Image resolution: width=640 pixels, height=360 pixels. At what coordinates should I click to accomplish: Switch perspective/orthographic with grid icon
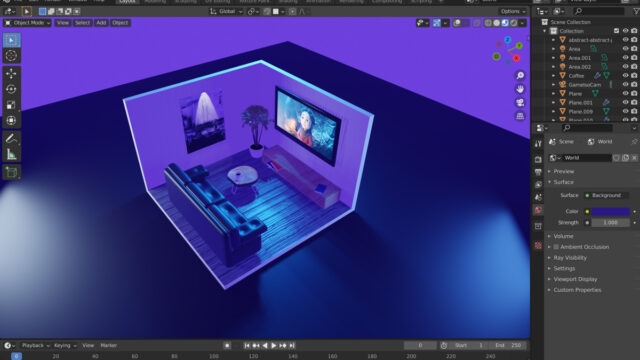coord(520,116)
